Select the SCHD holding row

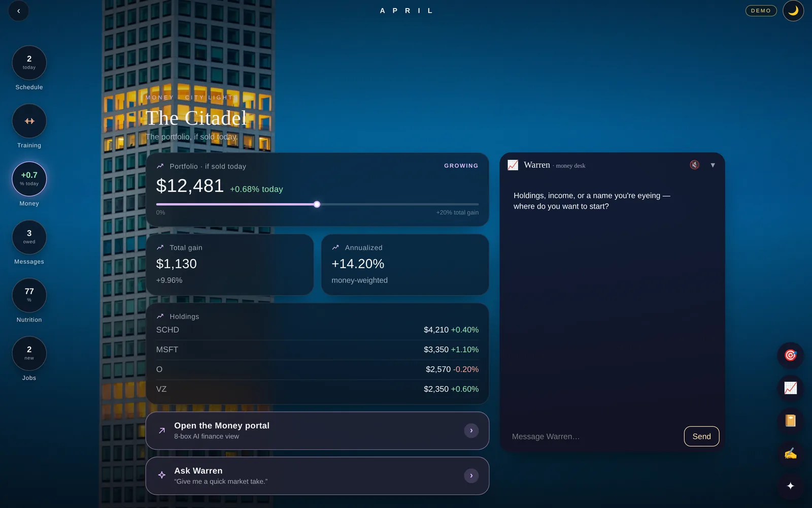coord(317,330)
